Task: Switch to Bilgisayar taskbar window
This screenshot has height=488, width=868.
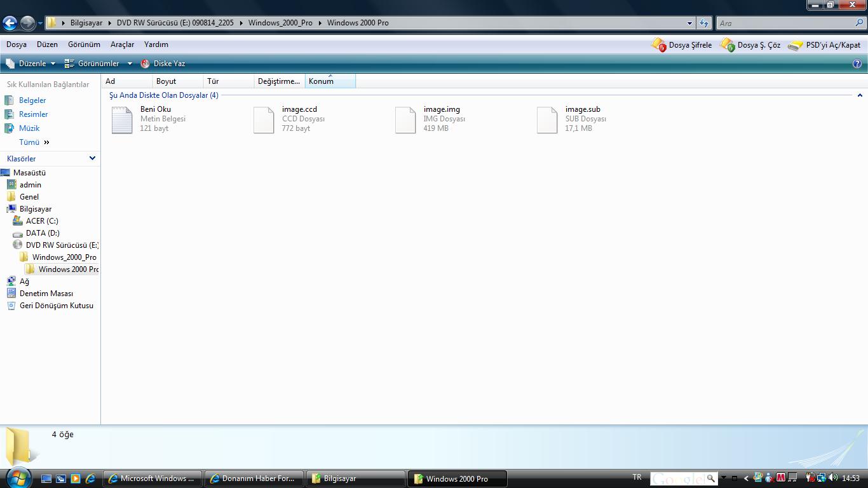Action: (355, 478)
